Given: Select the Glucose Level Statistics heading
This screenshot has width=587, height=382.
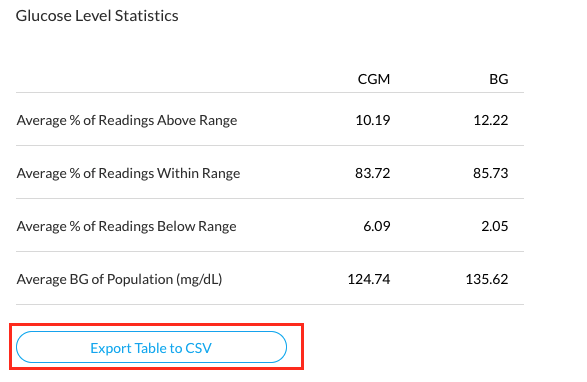Looking at the screenshot, I should pos(97,16).
